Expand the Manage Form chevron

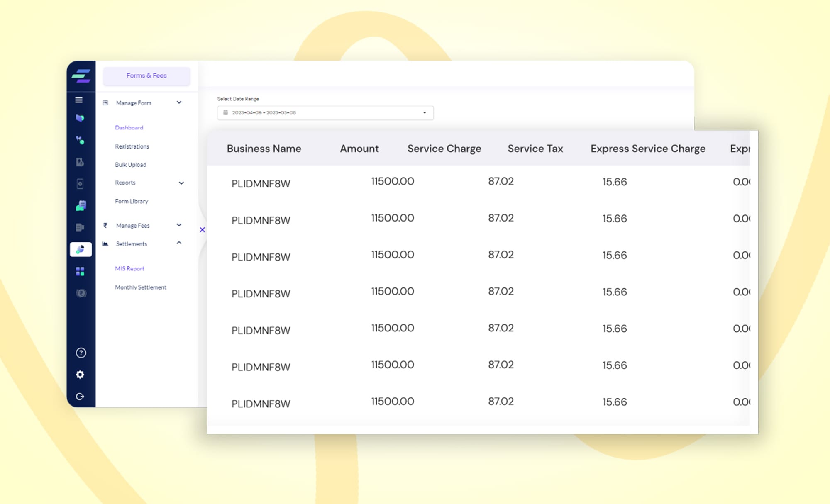[x=179, y=102]
